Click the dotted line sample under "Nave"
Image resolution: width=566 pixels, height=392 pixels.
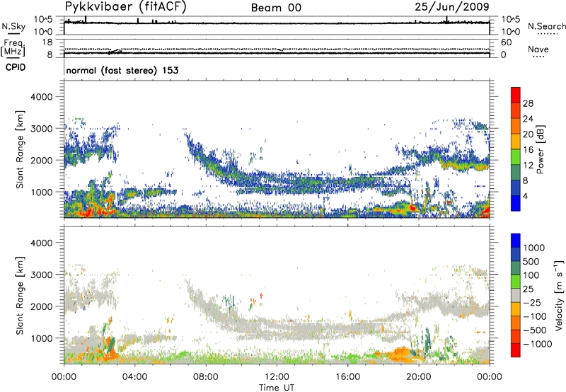point(539,57)
